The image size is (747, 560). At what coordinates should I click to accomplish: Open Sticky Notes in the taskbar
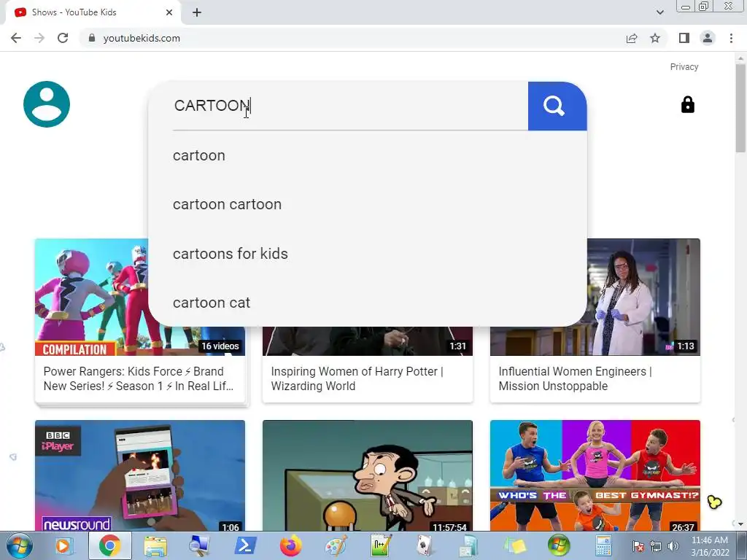tap(514, 545)
